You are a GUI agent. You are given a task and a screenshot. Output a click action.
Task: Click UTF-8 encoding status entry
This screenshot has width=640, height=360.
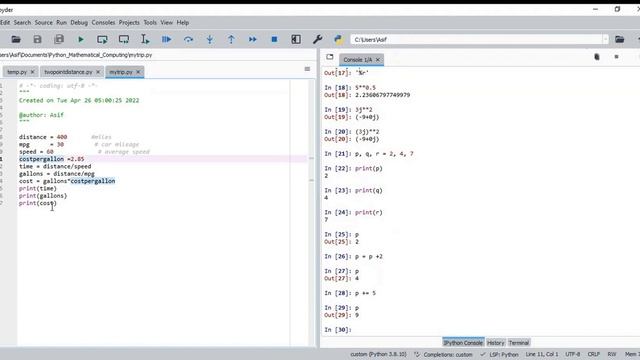pyautogui.click(x=572, y=354)
